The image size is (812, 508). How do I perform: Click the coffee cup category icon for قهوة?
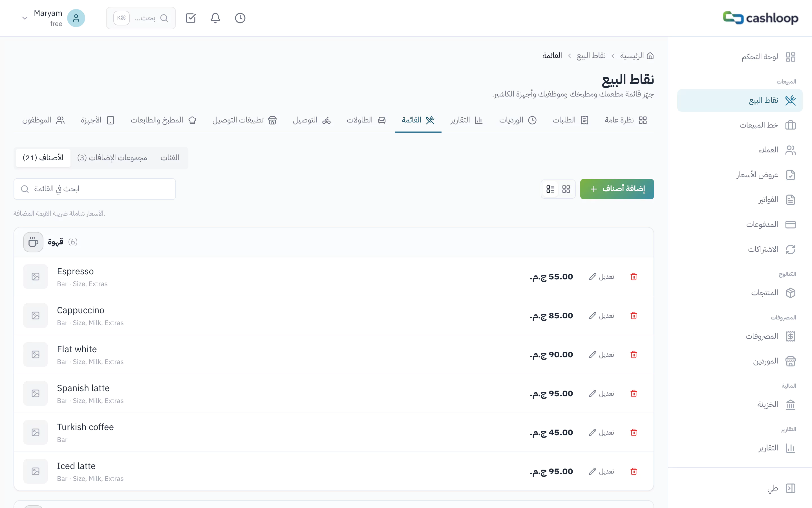[33, 242]
